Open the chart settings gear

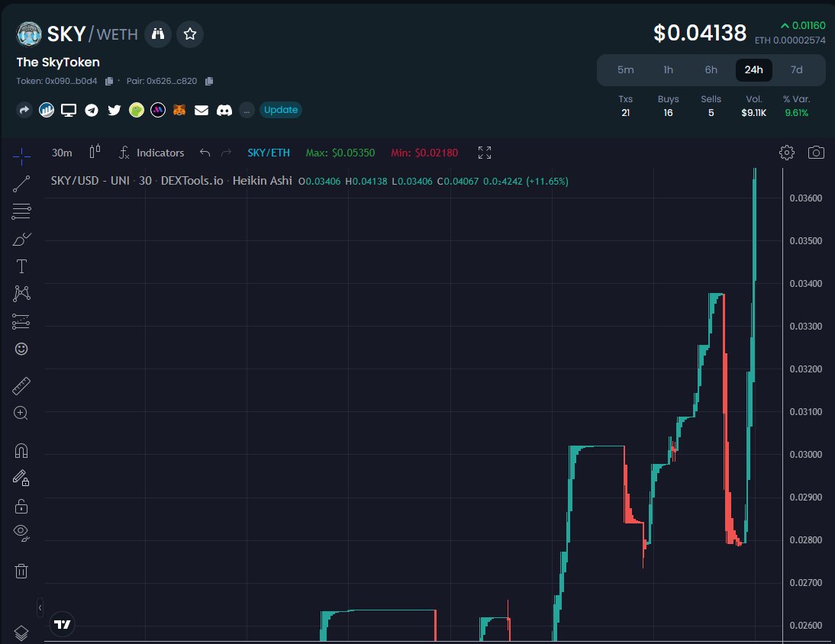(x=786, y=153)
